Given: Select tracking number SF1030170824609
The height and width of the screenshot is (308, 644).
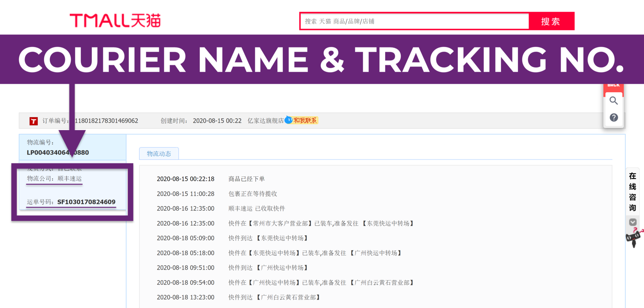Looking at the screenshot, I should [86, 202].
